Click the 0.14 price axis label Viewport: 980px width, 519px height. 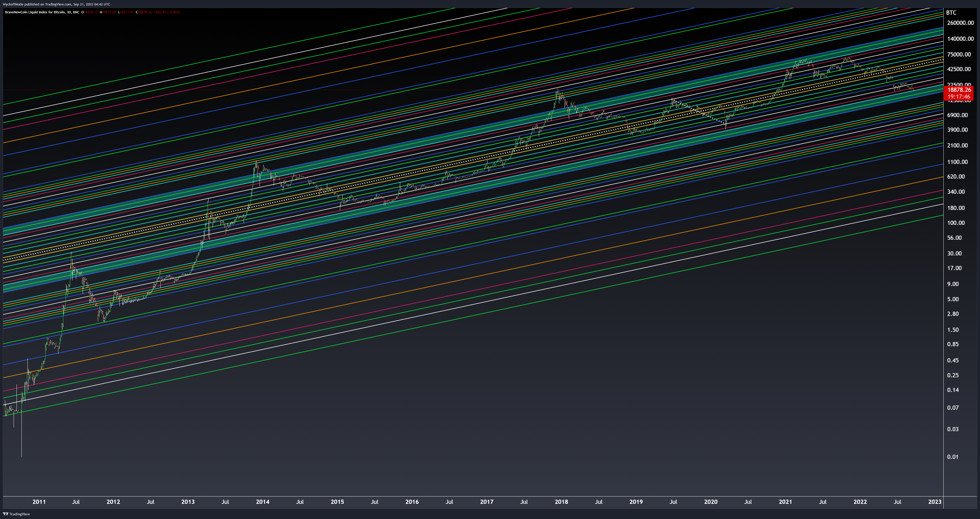pos(953,390)
